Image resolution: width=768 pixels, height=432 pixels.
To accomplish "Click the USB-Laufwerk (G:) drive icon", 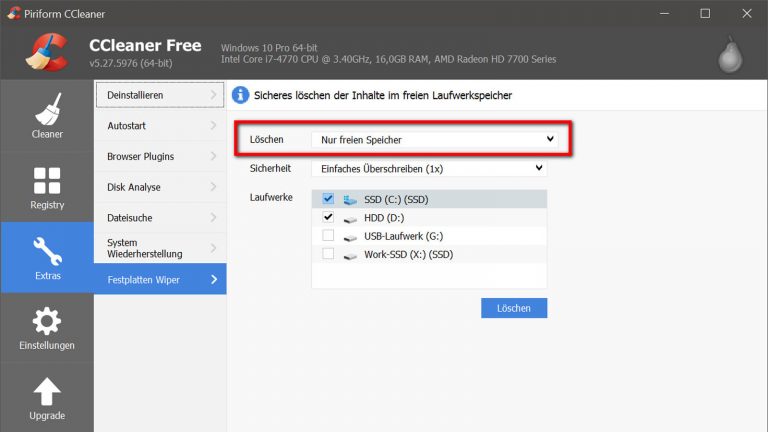I will (x=350, y=237).
